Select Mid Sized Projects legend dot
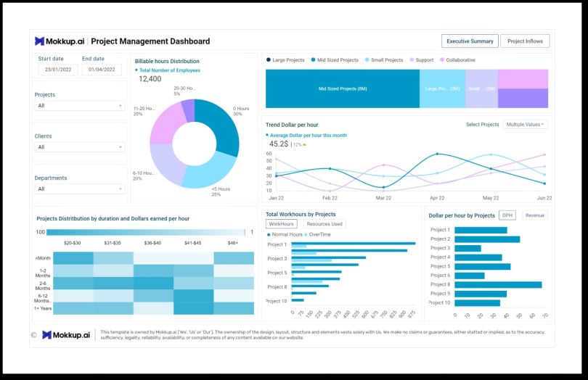This screenshot has height=380, width=588. click(x=313, y=60)
